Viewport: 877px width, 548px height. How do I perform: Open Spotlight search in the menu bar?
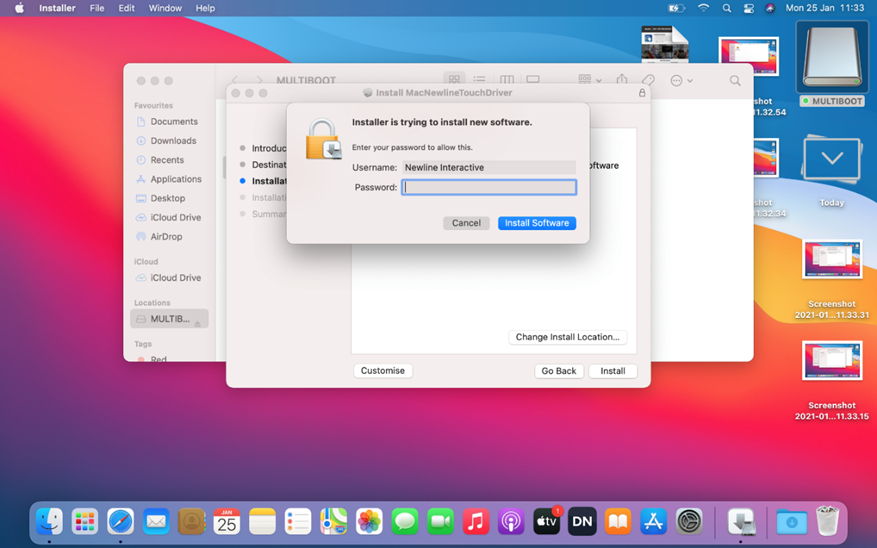727,8
